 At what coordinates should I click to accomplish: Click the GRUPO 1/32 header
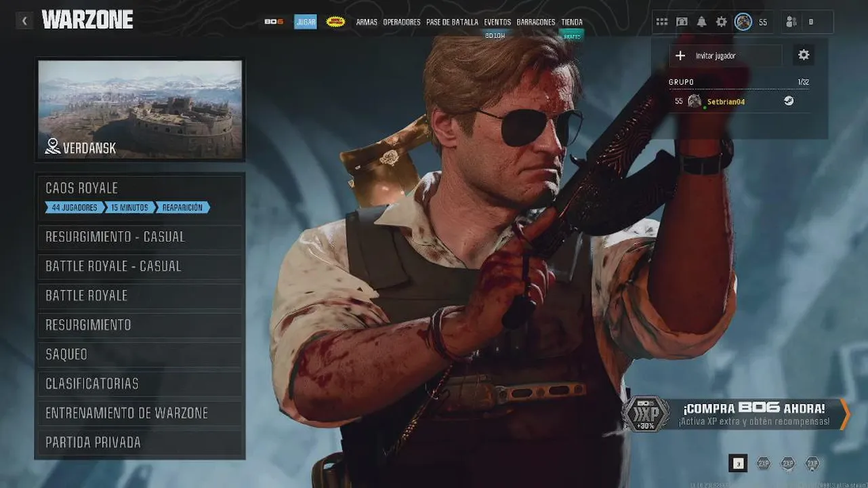coord(739,82)
